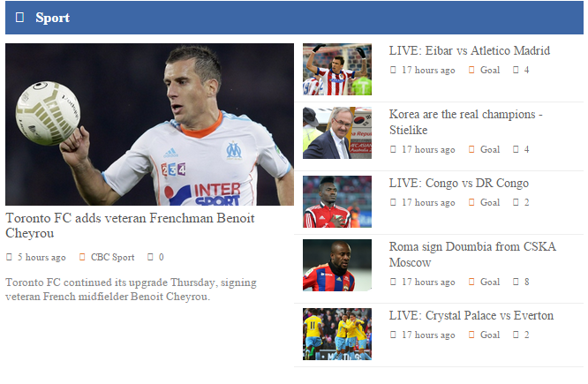Open headline Toronto FC adds veteran Frenchman
This screenshot has width=588, height=384.
click(x=130, y=226)
